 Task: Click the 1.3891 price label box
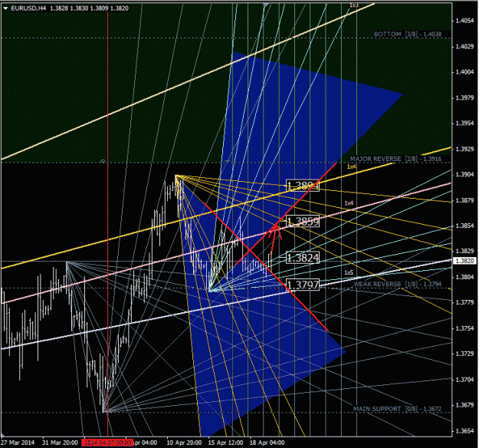coord(303,186)
